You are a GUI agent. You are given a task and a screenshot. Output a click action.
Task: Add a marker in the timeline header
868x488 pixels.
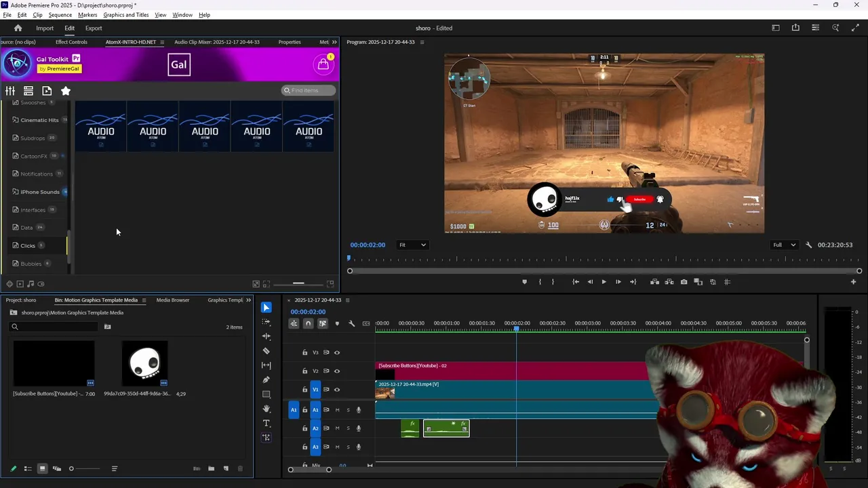337,323
